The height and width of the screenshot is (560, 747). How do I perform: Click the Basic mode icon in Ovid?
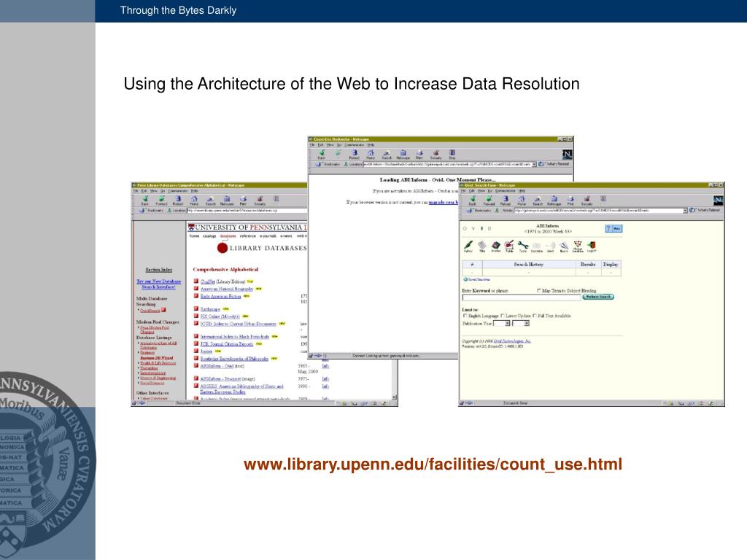(x=564, y=246)
